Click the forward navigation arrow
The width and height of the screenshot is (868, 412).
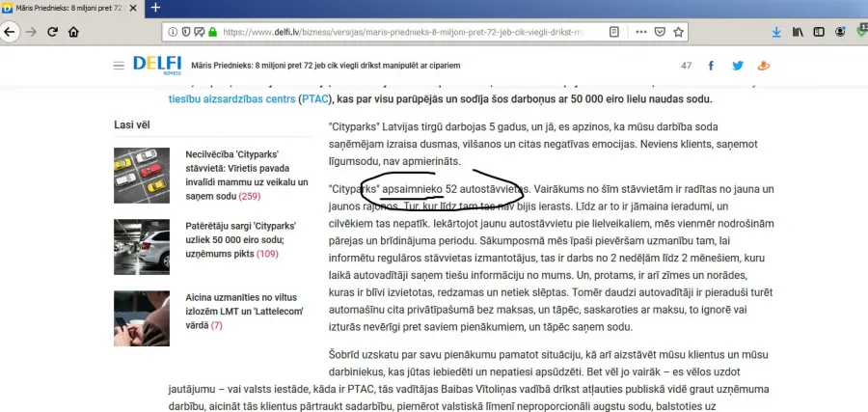[x=32, y=32]
